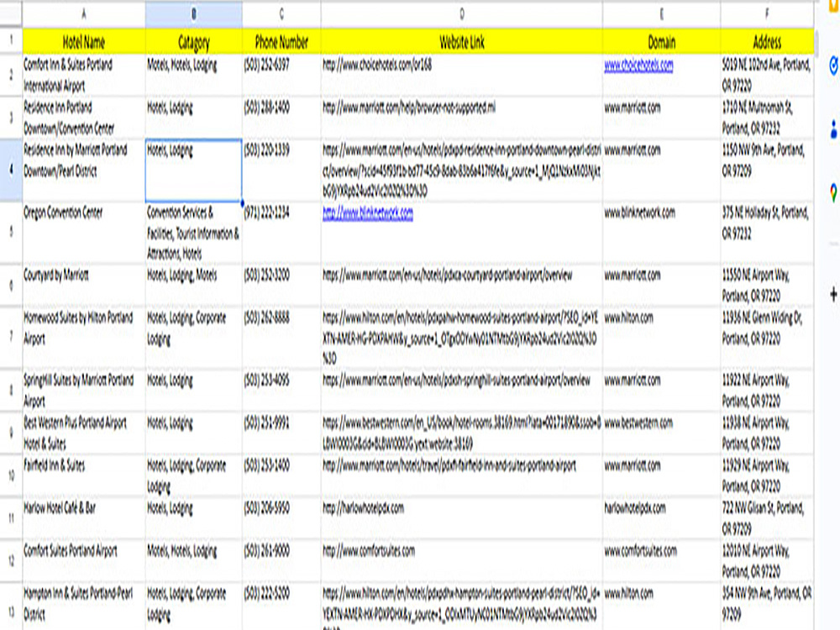Click phone number (503) 252-6397
840x630 pixels.
point(281,76)
